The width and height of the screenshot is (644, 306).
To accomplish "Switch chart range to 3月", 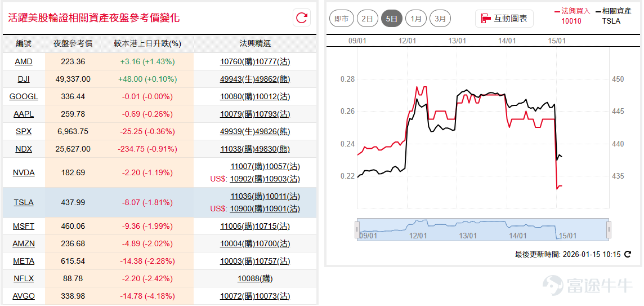I will [x=440, y=19].
